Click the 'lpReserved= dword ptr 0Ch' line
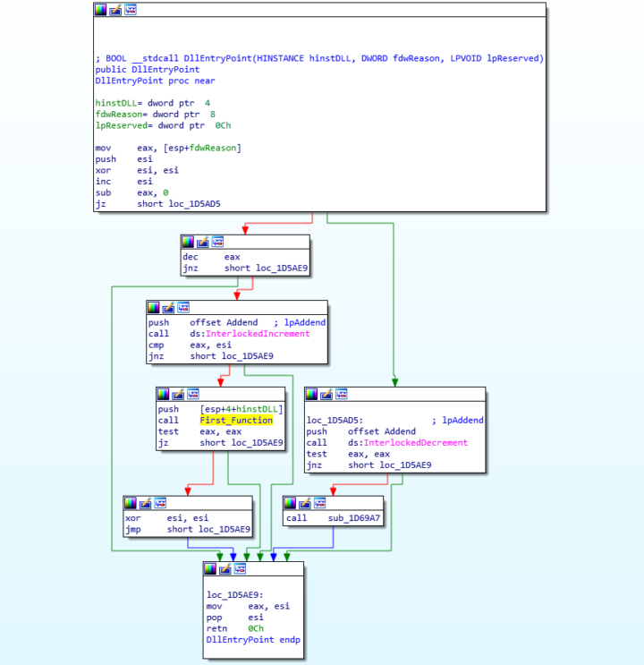 click(x=163, y=125)
